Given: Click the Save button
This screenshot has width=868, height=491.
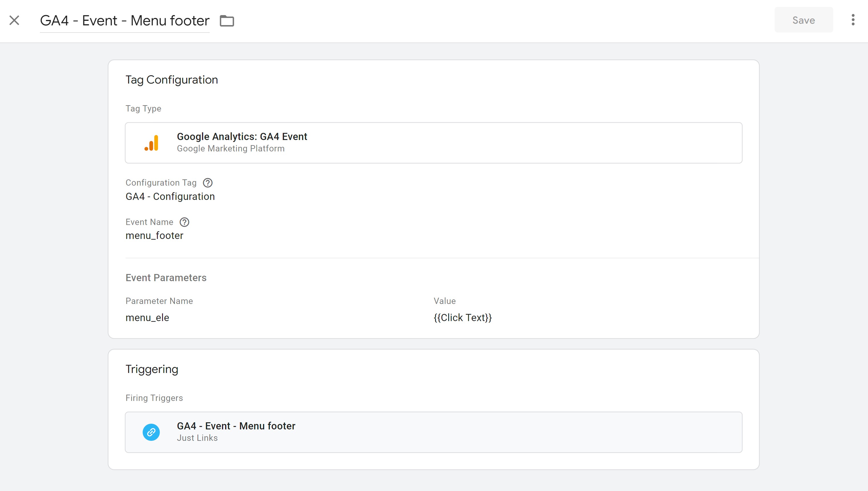Looking at the screenshot, I should (x=804, y=20).
